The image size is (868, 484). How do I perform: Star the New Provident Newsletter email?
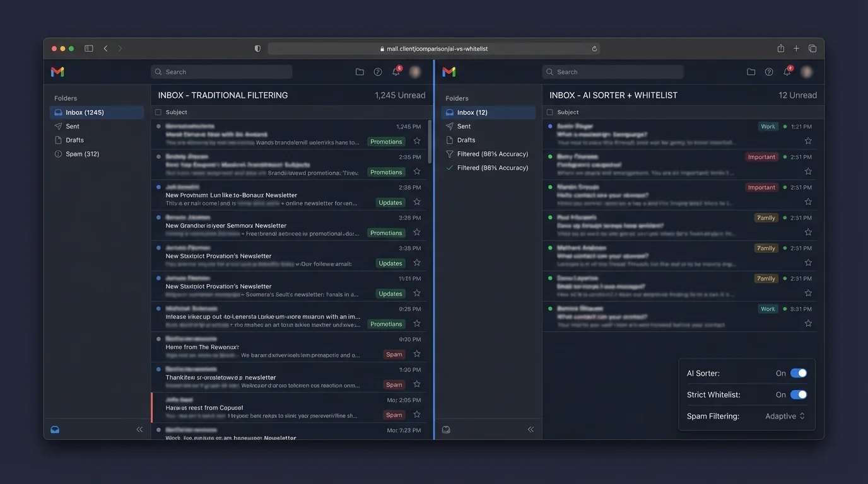(x=416, y=202)
